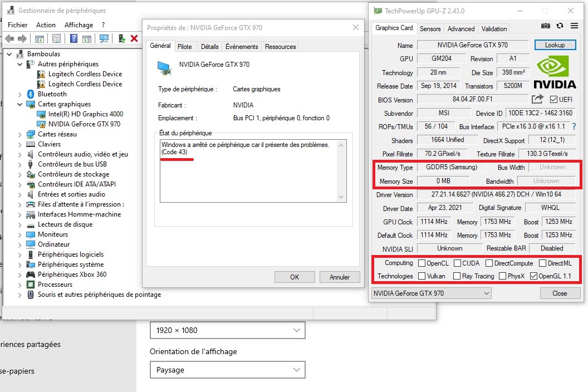Toggle the Ray Tracing checkbox
Screen dimensions: 588x392
point(457,276)
